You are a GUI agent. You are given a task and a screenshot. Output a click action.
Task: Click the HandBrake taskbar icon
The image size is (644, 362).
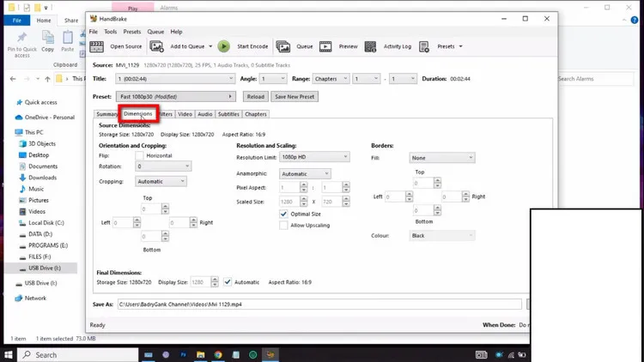(x=270, y=354)
